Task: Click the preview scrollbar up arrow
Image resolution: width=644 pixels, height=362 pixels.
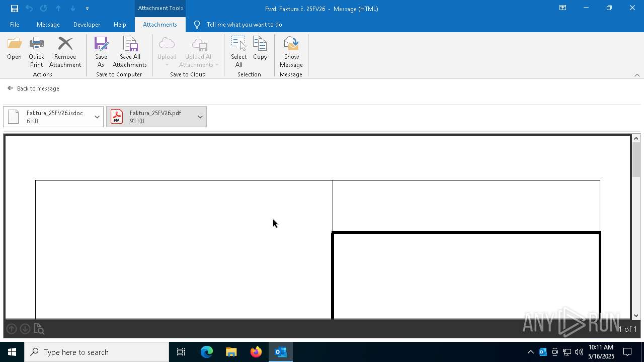Action: (x=636, y=138)
